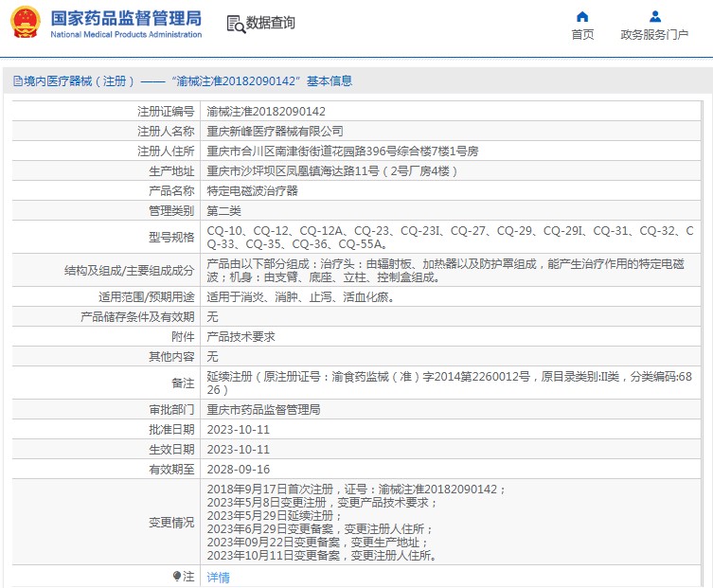The width and height of the screenshot is (713, 588).
Task: Click the 首页 house icon
Action: (582, 16)
